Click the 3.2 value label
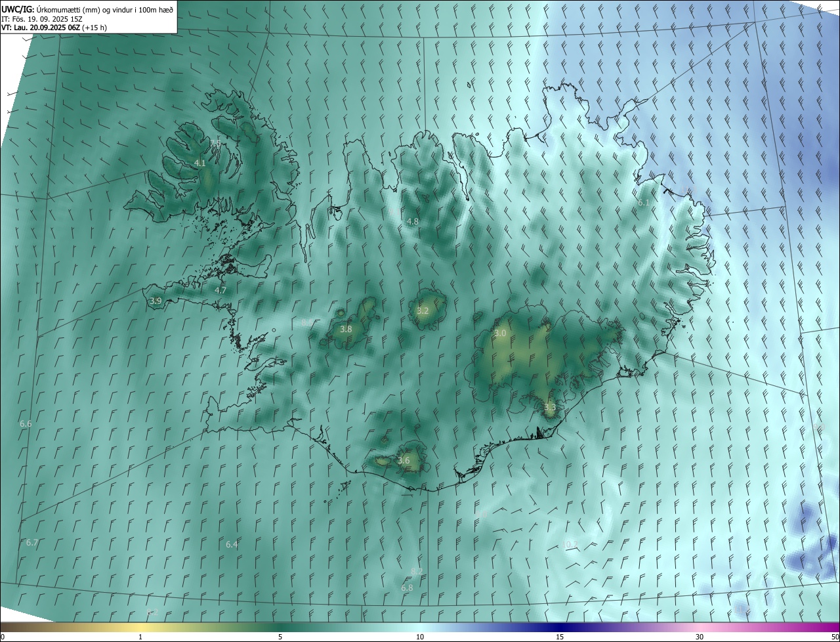 tap(423, 311)
